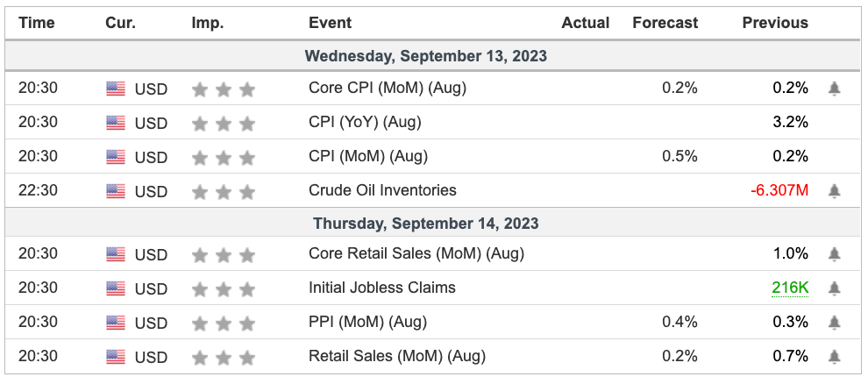Set an alert bell for Crude Oil Inventories
868x384 pixels.
[834, 191]
